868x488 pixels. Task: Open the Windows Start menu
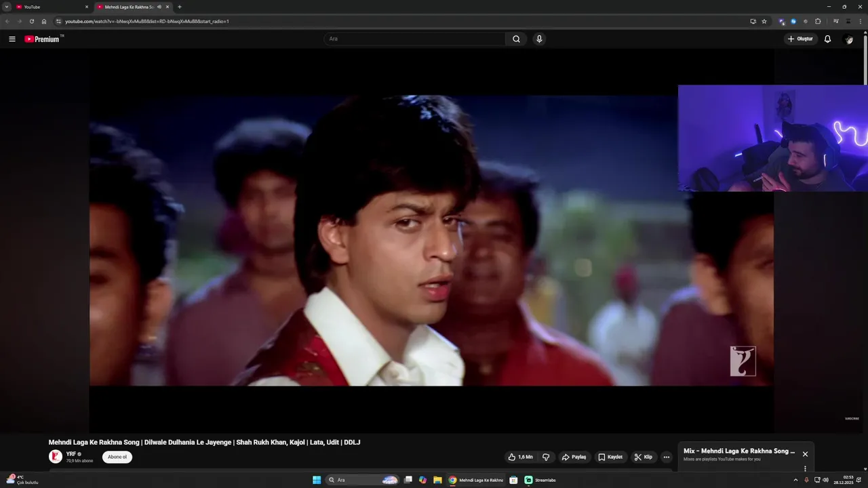[x=317, y=480]
